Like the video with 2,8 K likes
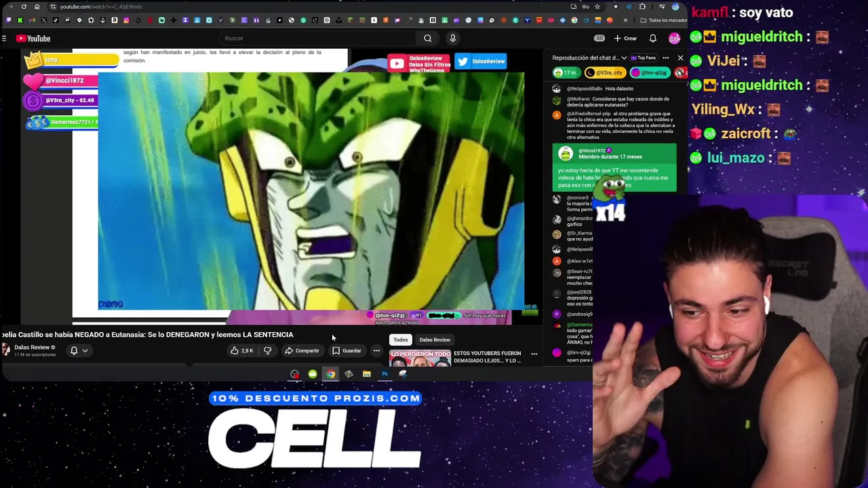 click(241, 350)
